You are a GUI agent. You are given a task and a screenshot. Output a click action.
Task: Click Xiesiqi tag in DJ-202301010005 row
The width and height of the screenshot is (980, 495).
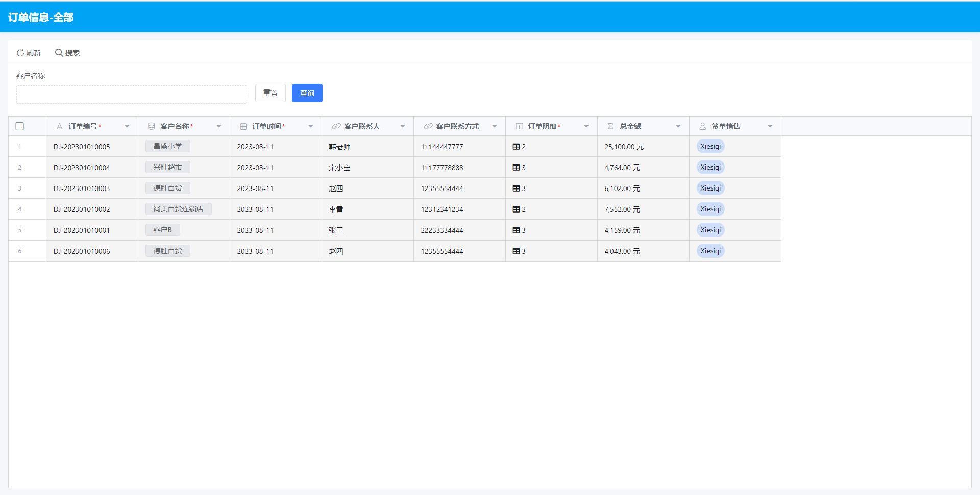click(710, 146)
